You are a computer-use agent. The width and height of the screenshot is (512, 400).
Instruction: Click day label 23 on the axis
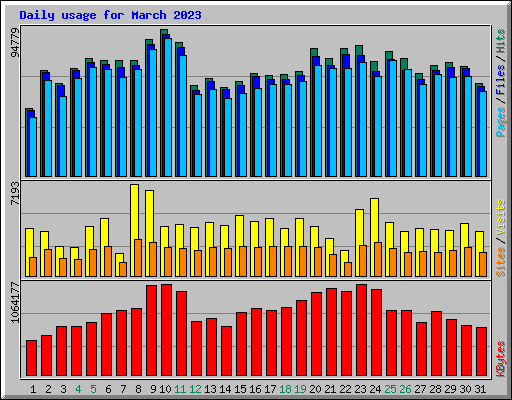360,389
